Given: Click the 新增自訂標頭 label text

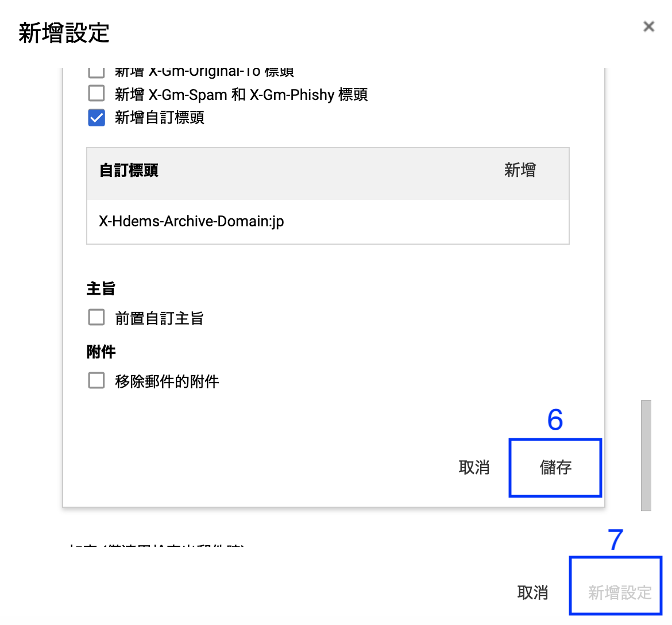Looking at the screenshot, I should click(160, 117).
